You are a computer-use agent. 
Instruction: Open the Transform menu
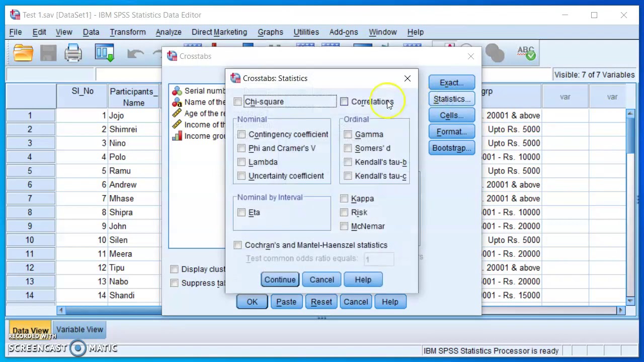128,32
